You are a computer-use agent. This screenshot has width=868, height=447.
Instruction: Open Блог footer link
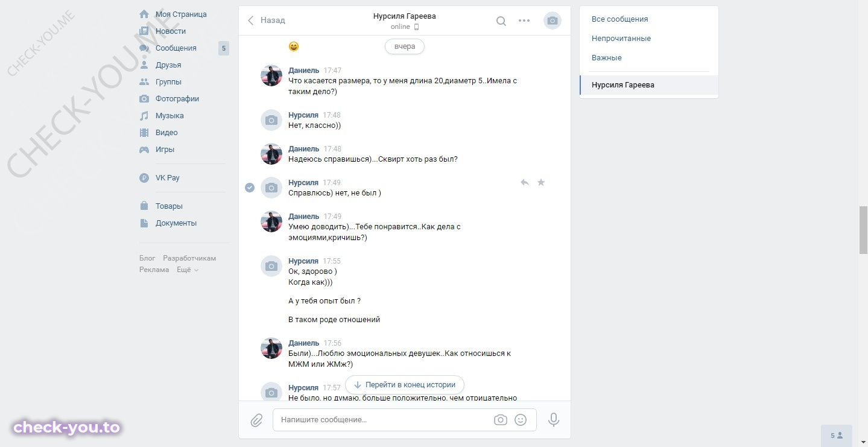click(147, 258)
